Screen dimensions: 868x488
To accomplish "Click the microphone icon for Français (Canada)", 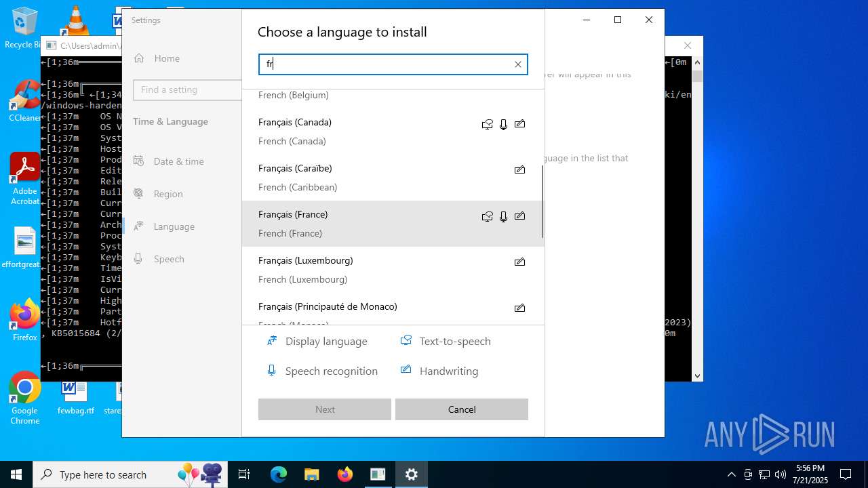I will (503, 124).
